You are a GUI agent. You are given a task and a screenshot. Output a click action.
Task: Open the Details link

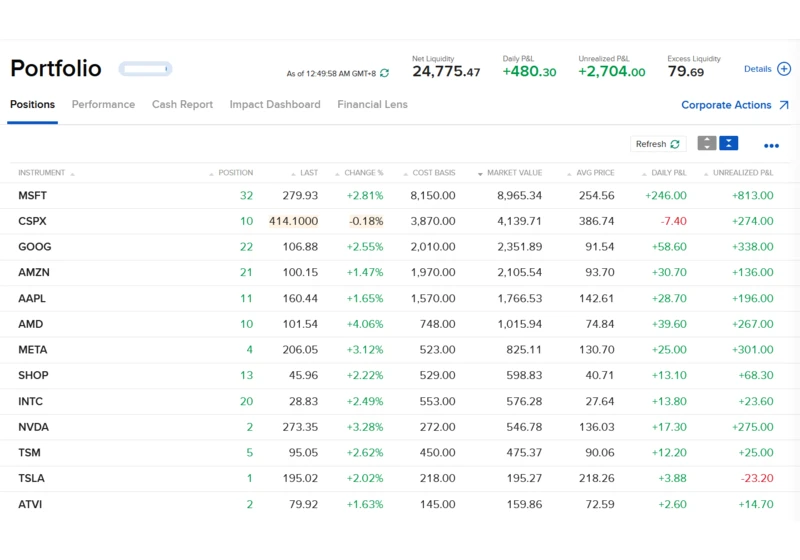[758, 69]
